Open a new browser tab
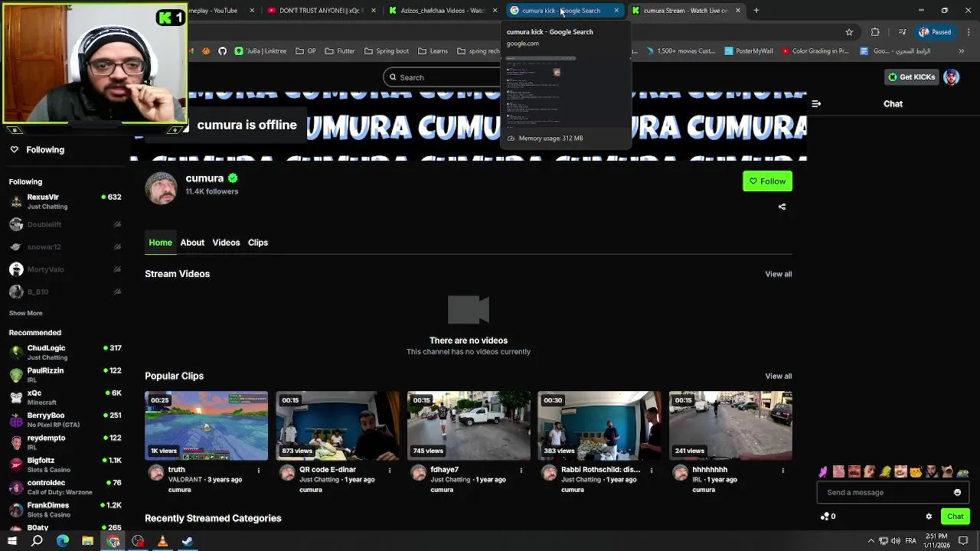The height and width of the screenshot is (551, 980). point(756,11)
